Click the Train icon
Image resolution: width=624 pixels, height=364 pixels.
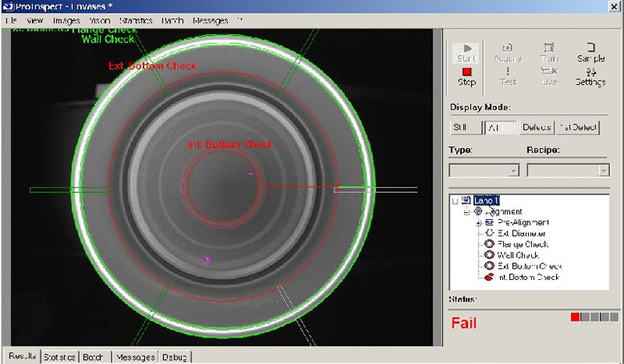point(549,49)
